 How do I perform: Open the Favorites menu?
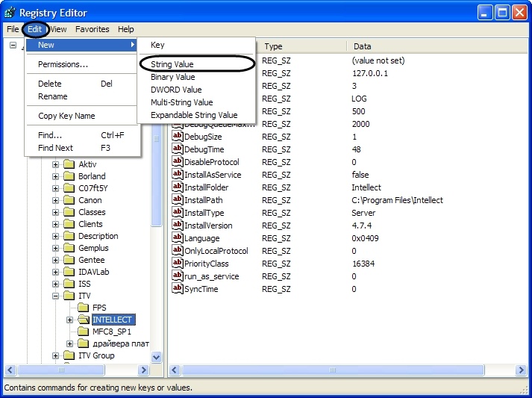tap(92, 29)
